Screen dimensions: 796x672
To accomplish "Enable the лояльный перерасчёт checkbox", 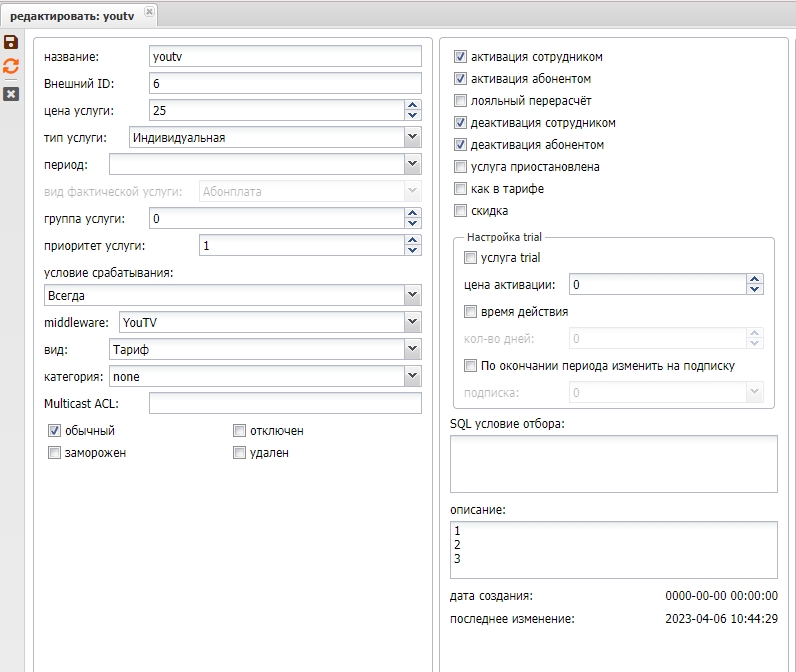I will coord(461,101).
